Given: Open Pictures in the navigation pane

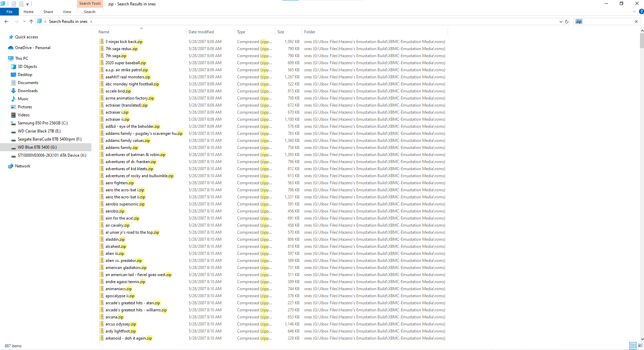Looking at the screenshot, I should [25, 107].
